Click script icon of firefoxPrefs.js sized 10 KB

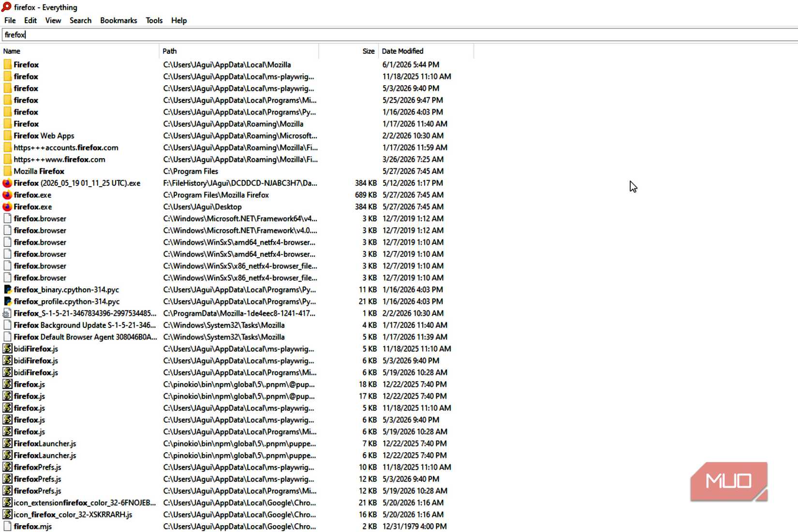point(7,467)
